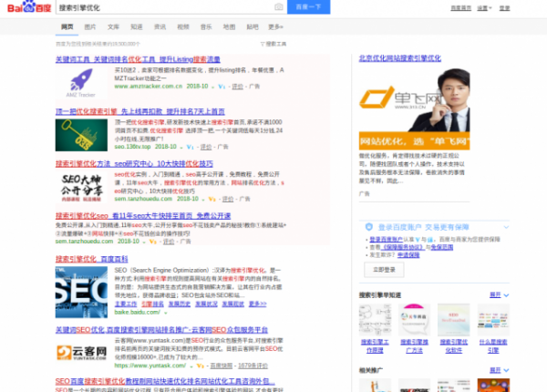Open the green SEO key thumbnail
The height and width of the screenshot is (392, 547).
[81, 135]
